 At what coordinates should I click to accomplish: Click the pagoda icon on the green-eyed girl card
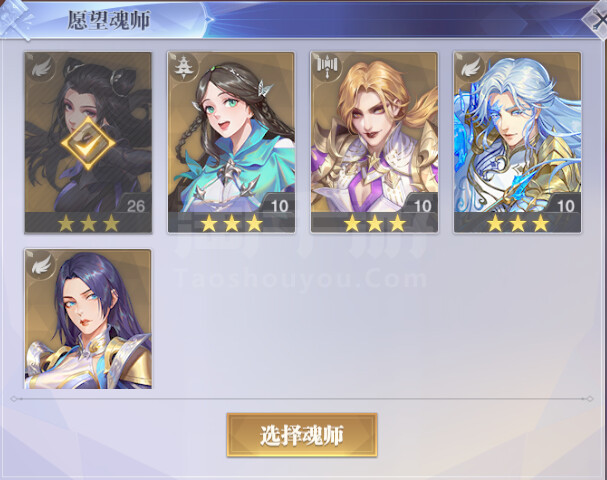coord(181,69)
